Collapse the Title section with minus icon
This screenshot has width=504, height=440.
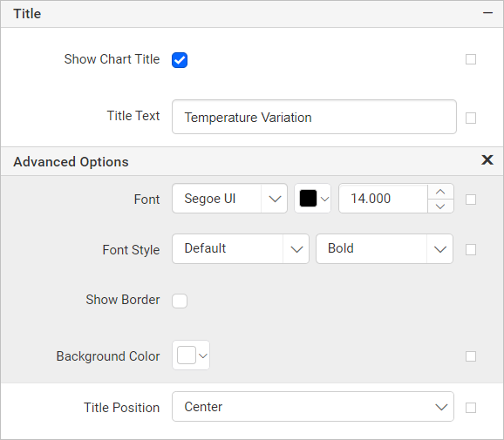pos(487,13)
